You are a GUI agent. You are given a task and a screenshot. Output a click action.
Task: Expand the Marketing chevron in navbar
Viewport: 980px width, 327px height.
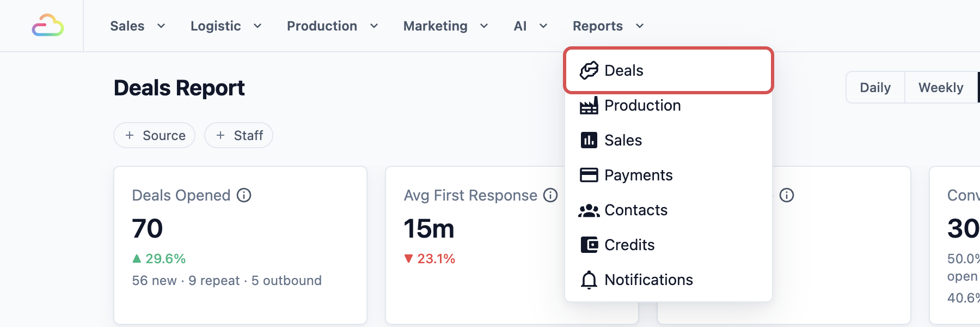click(x=484, y=26)
